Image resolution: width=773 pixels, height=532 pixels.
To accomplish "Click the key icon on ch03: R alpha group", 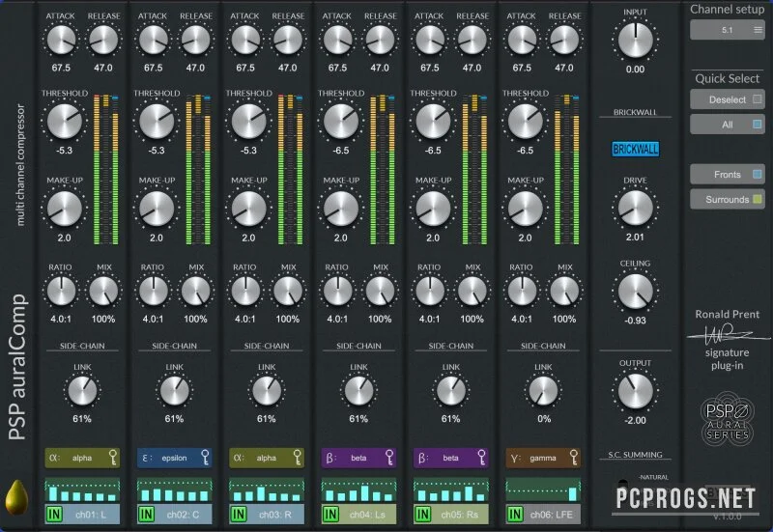I will pyautogui.click(x=298, y=458).
